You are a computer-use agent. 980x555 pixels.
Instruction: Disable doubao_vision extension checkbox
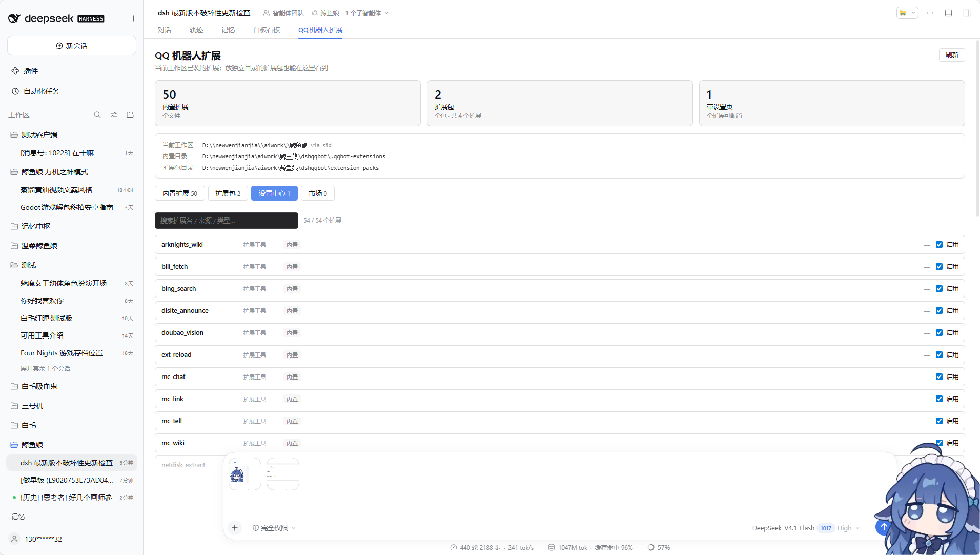tap(939, 333)
